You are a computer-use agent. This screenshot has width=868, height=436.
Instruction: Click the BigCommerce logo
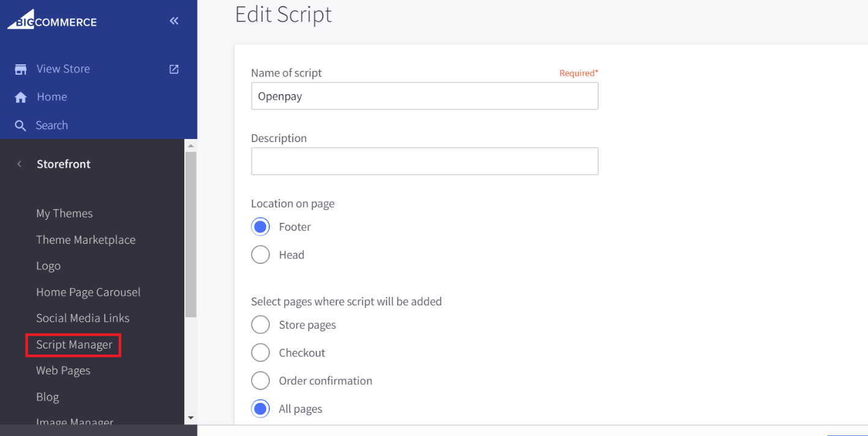tap(52, 21)
